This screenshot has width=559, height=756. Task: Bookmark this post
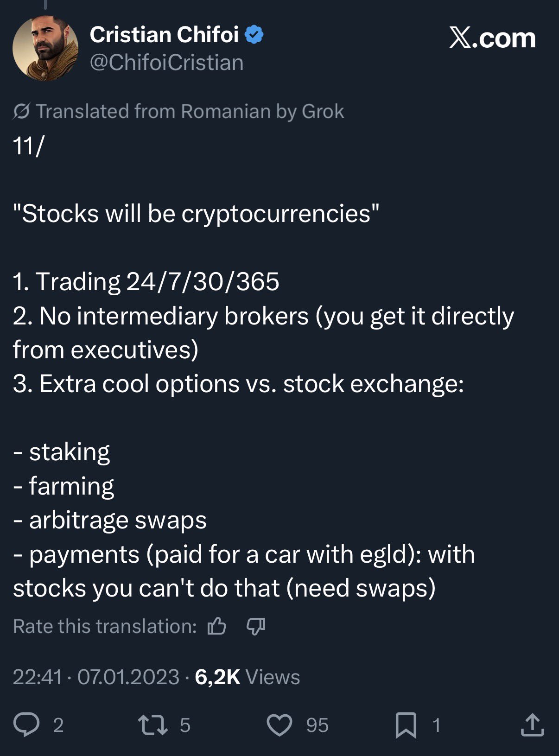pos(406,725)
